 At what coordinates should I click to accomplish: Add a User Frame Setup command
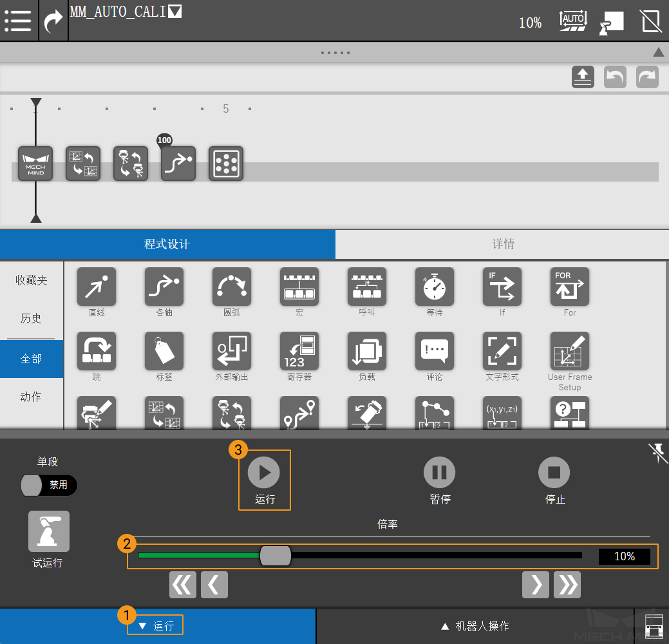click(570, 351)
